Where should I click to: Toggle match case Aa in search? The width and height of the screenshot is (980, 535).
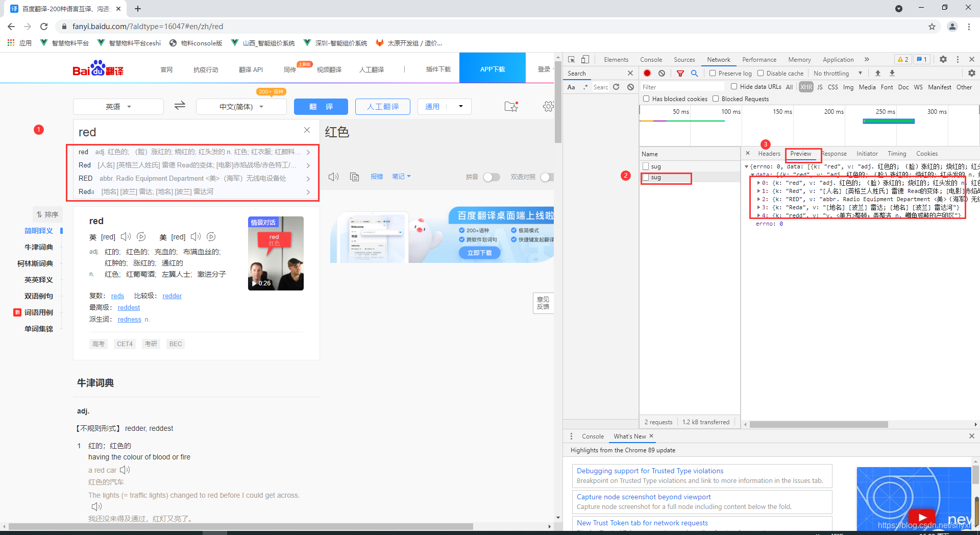(571, 87)
